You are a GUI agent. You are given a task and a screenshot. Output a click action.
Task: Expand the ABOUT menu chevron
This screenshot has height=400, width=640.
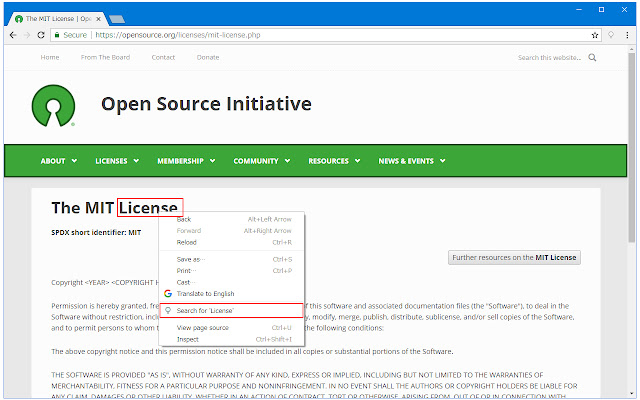coord(74,161)
